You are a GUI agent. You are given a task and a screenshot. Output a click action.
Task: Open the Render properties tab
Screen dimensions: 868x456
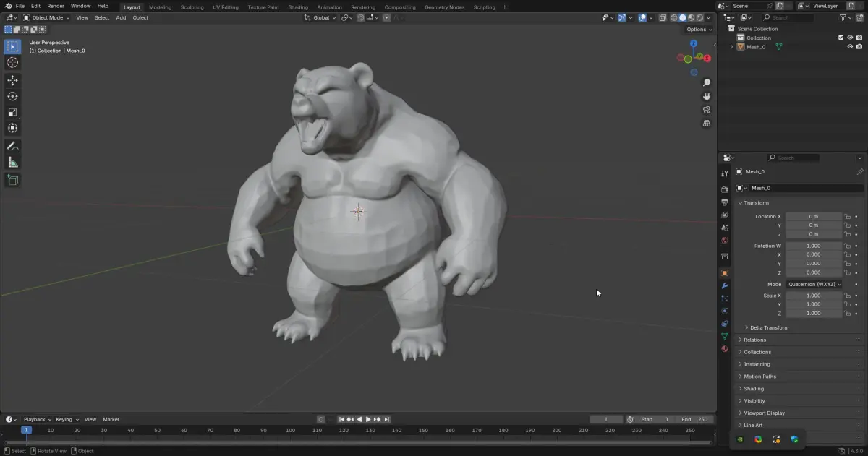click(x=724, y=189)
